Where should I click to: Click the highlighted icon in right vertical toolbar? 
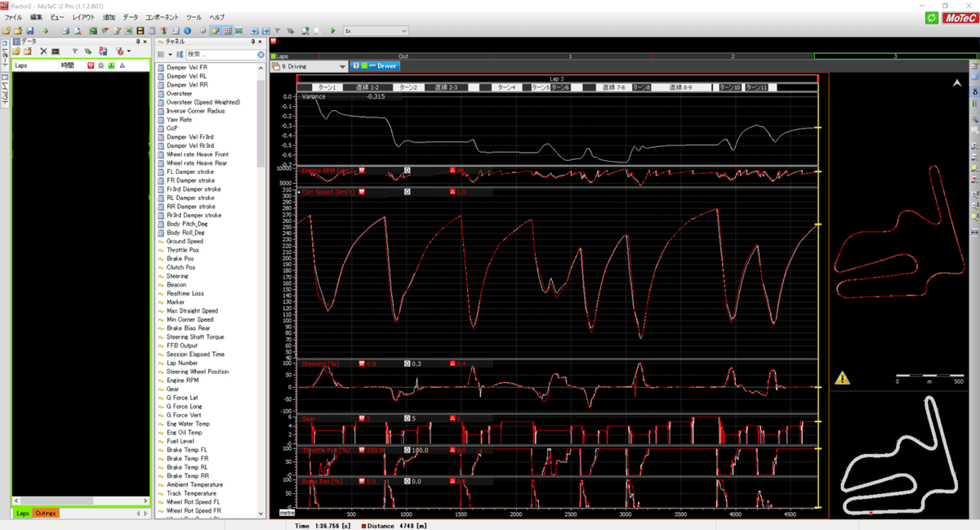[974, 92]
